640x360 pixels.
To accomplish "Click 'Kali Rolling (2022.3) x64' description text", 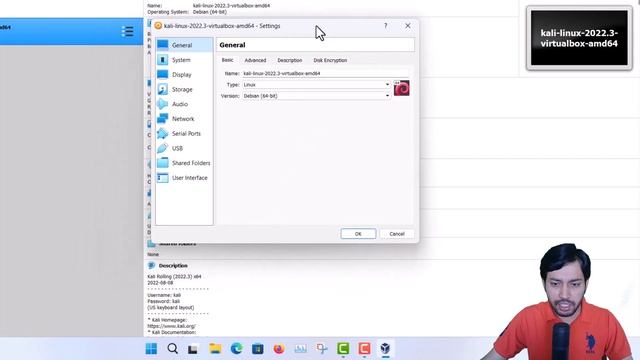I will [x=174, y=276].
